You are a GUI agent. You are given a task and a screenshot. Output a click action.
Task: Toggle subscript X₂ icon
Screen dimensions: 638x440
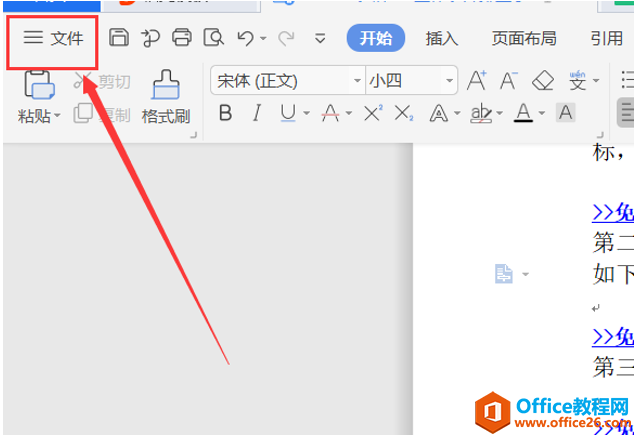click(x=404, y=113)
